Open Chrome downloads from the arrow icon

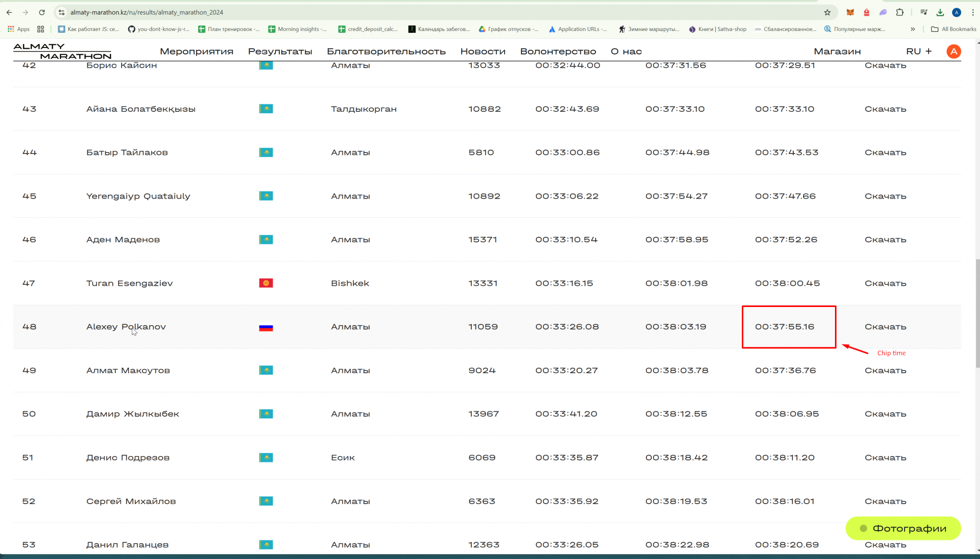(940, 12)
